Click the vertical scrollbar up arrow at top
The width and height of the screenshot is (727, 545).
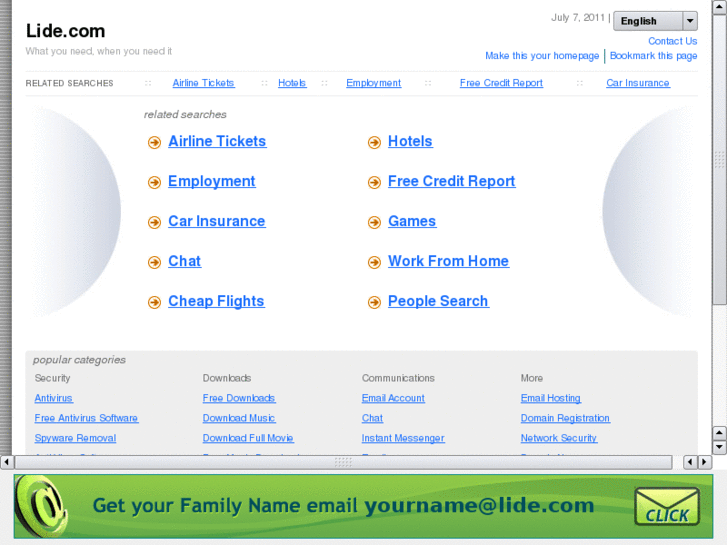[x=719, y=7]
